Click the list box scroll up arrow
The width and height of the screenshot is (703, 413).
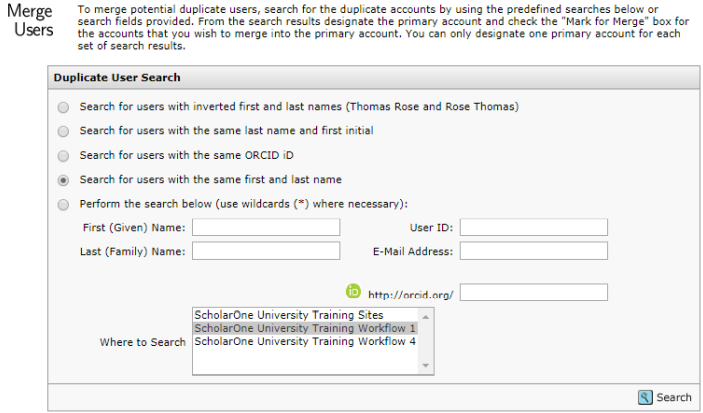425,317
